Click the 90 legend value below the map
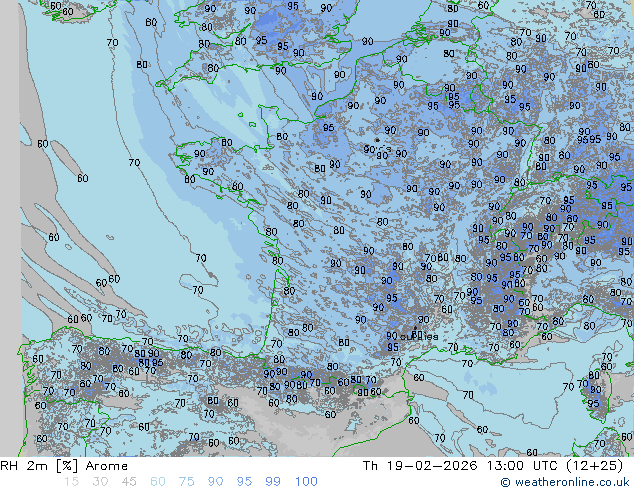This screenshot has height=490, width=634. (x=215, y=482)
